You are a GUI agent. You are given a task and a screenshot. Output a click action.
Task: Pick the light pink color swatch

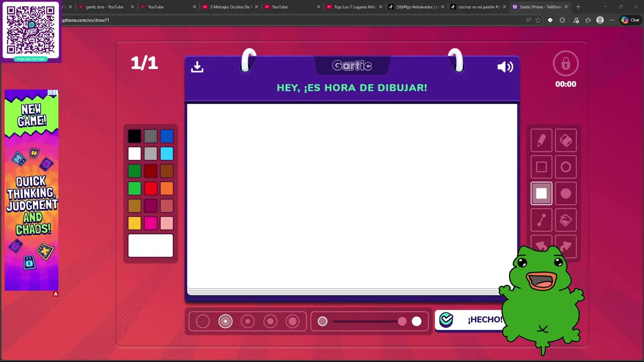[167, 223]
